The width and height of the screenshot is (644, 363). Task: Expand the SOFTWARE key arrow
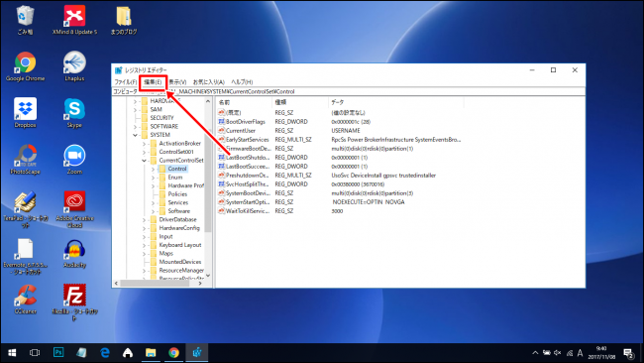[x=135, y=127]
